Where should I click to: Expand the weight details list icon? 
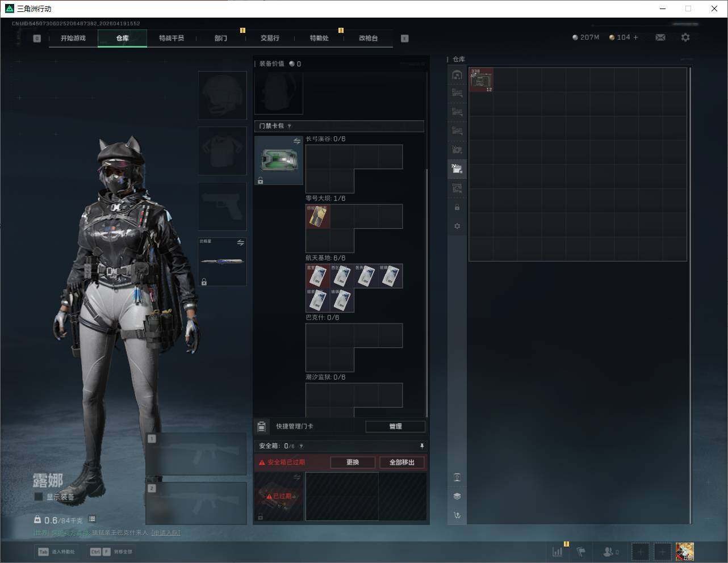pos(92,519)
